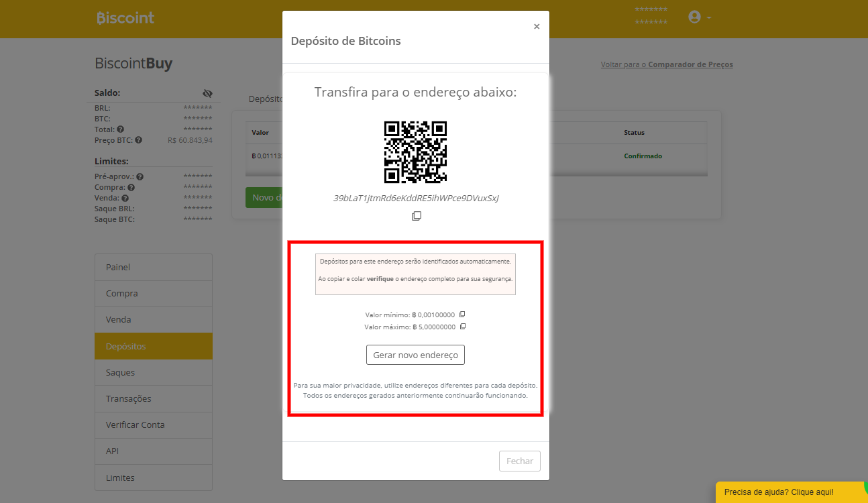Click the Gerar novo endereço button

pyautogui.click(x=415, y=355)
